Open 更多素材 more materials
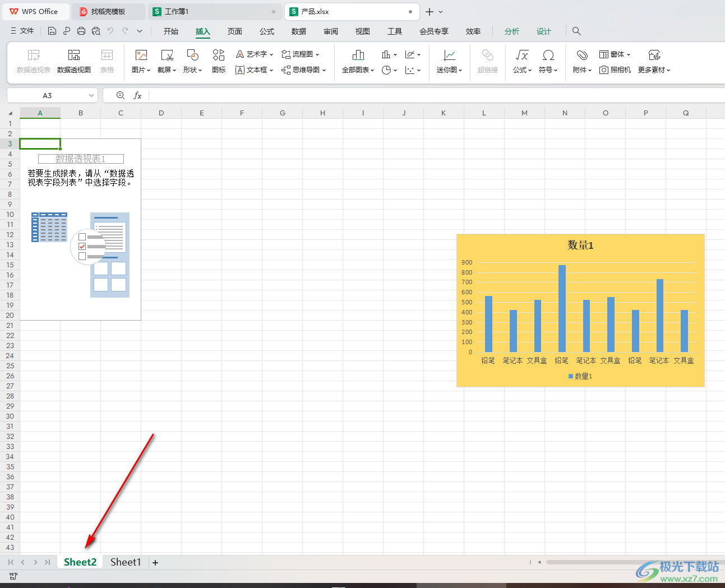This screenshot has height=588, width=725. tap(654, 61)
